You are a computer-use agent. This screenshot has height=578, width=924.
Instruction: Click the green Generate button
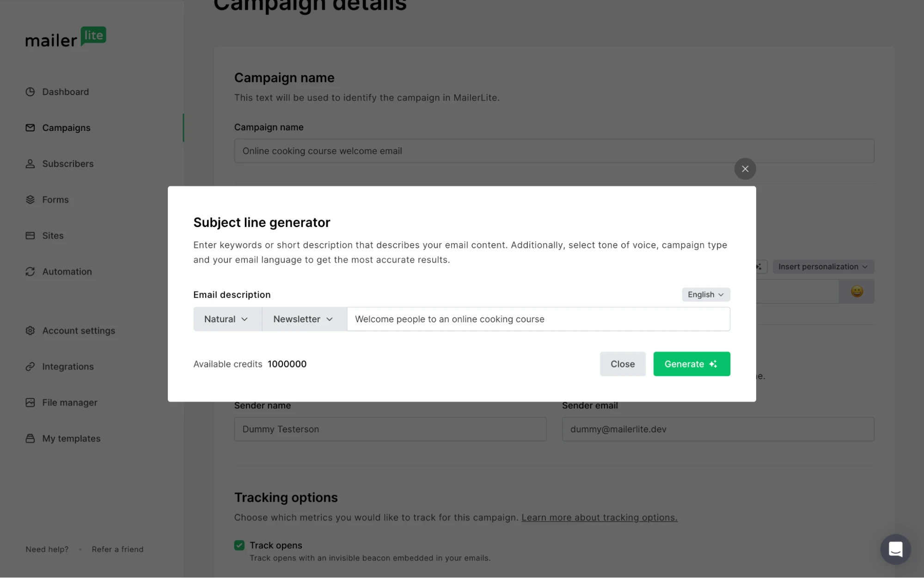pos(691,364)
